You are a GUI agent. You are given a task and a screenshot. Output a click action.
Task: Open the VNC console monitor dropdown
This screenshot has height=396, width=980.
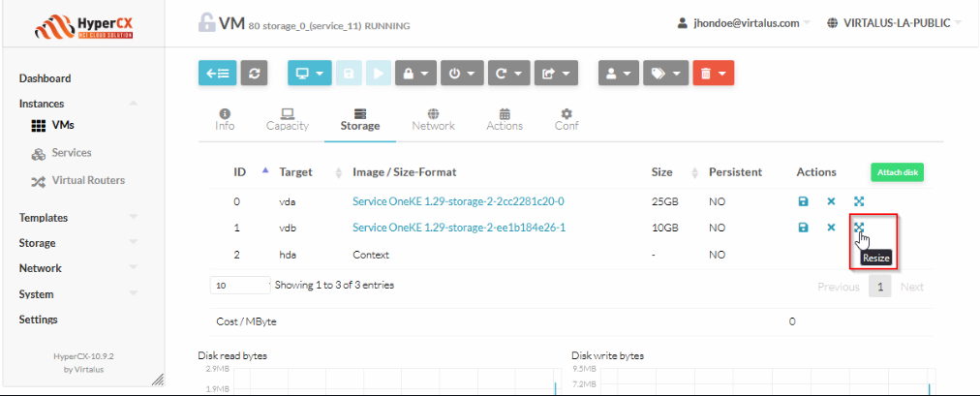point(310,73)
